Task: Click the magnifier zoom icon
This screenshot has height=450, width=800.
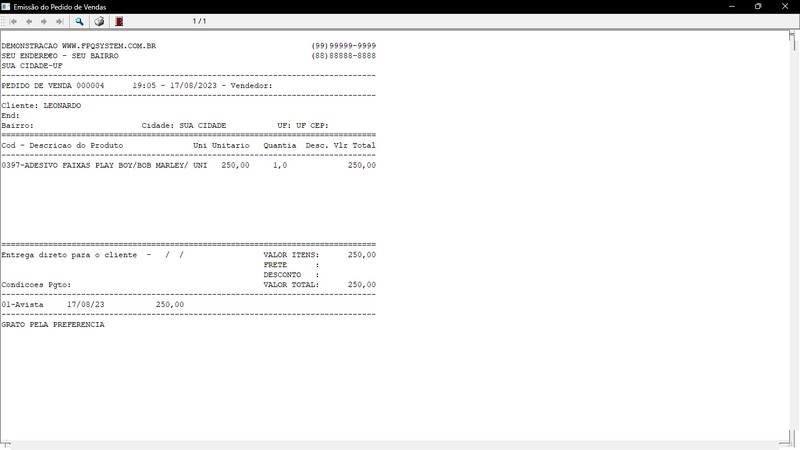Action: 79,21
